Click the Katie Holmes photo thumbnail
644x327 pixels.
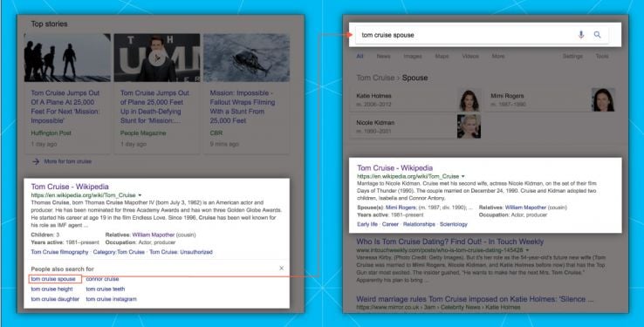469,99
